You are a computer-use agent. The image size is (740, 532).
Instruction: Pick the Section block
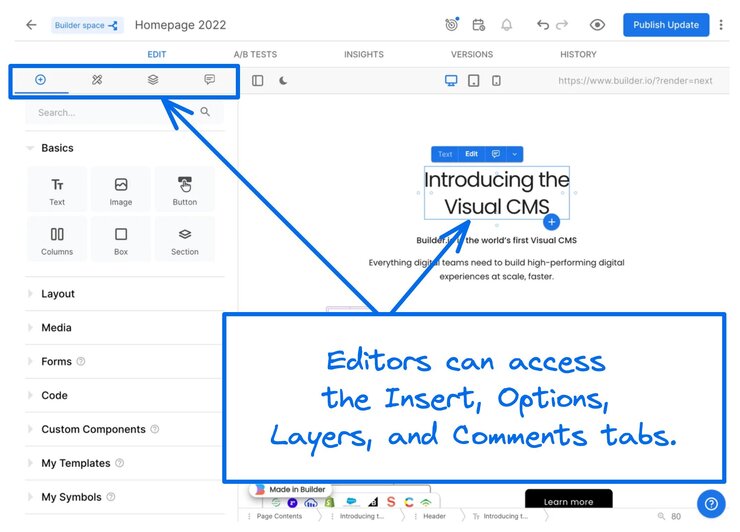(x=185, y=239)
